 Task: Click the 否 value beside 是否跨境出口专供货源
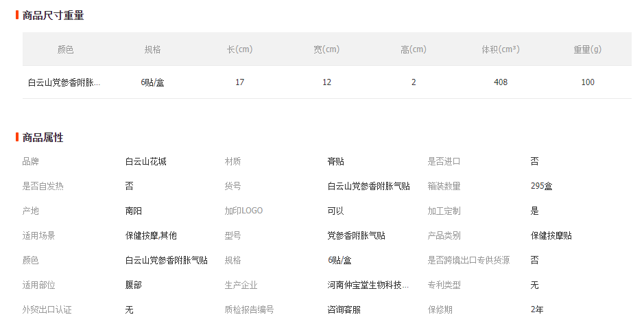point(534,260)
